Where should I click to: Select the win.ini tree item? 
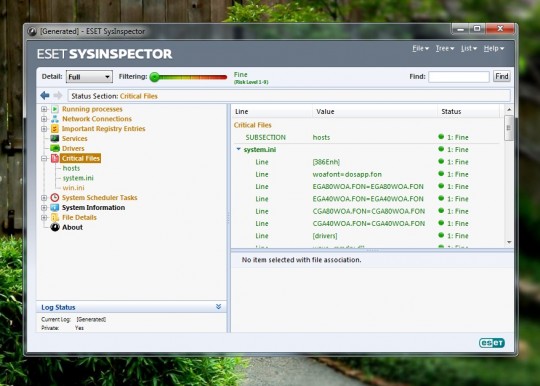pyautogui.click(x=73, y=188)
